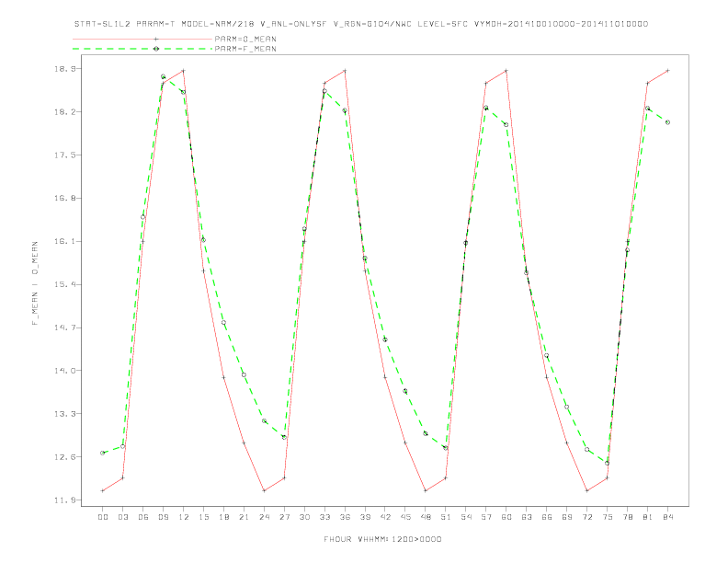Click x-axis forecast hour label 54

pos(466,517)
